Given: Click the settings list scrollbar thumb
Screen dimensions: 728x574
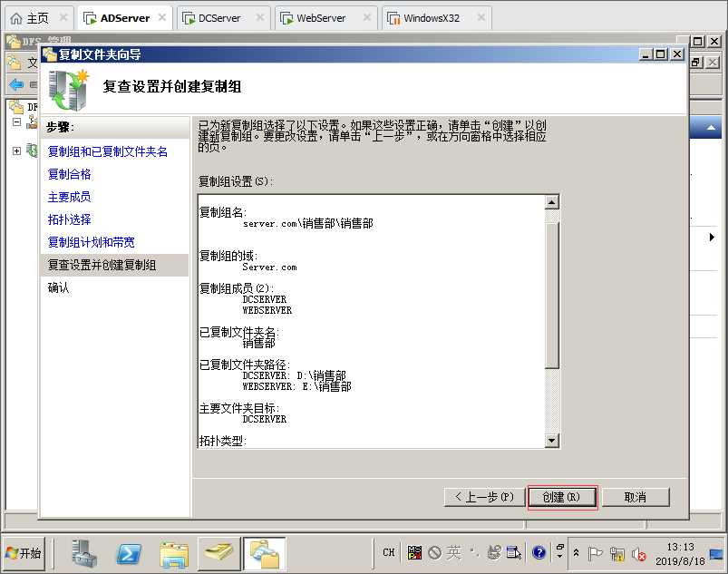Looking at the screenshot, I should coord(551,295).
